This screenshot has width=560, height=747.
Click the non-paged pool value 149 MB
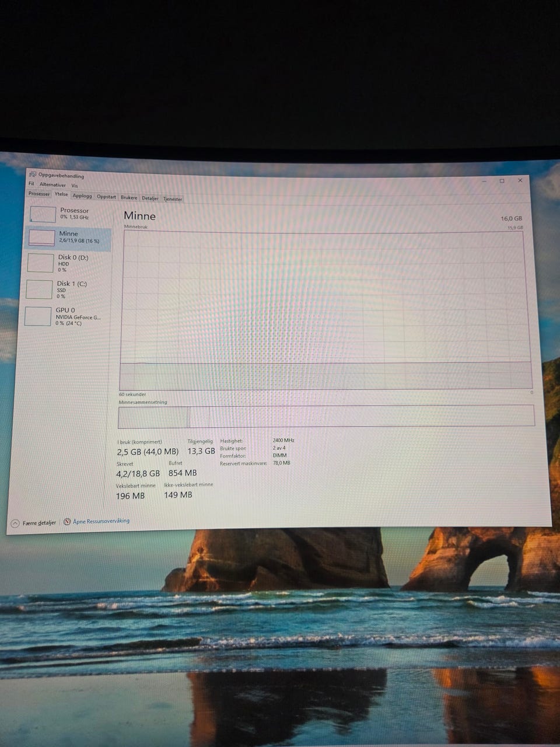point(178,495)
